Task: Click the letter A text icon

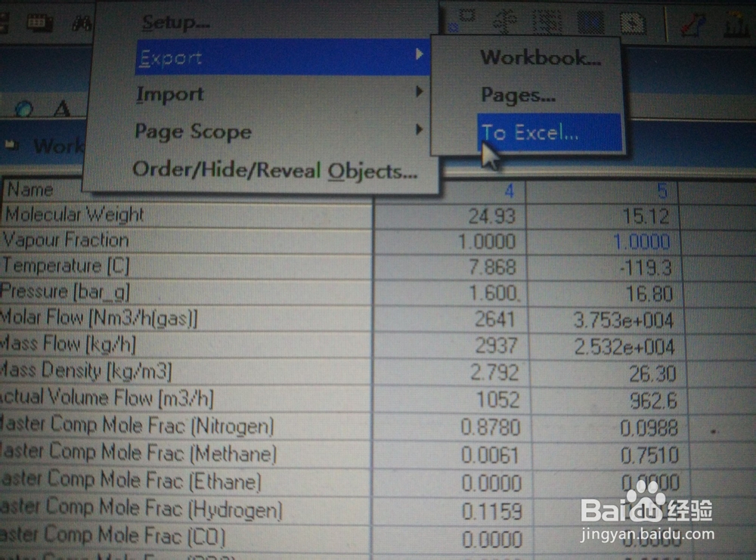Action: coord(62,108)
